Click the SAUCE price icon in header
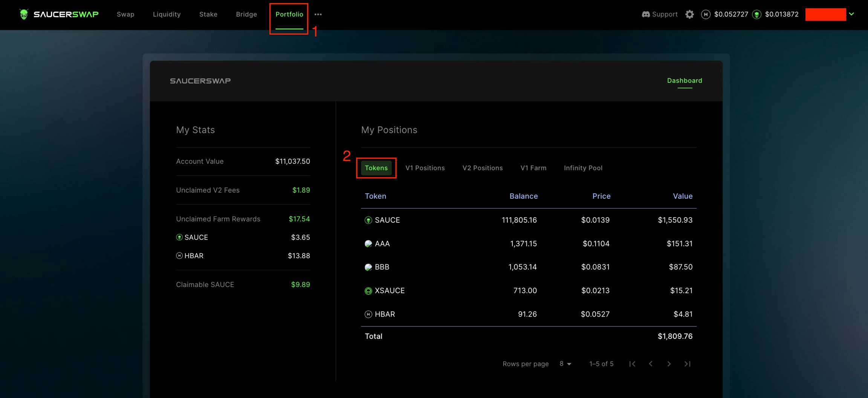This screenshot has height=398, width=868. click(x=756, y=14)
